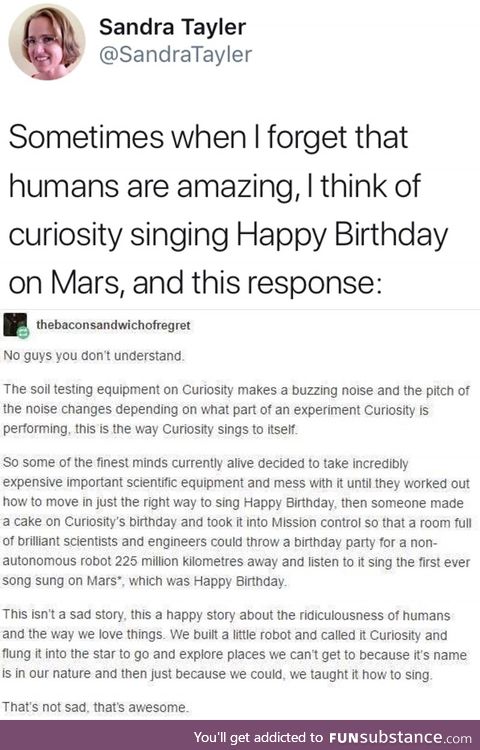Open the @SandraTayler handle link
This screenshot has width=480, height=750.
click(x=175, y=54)
